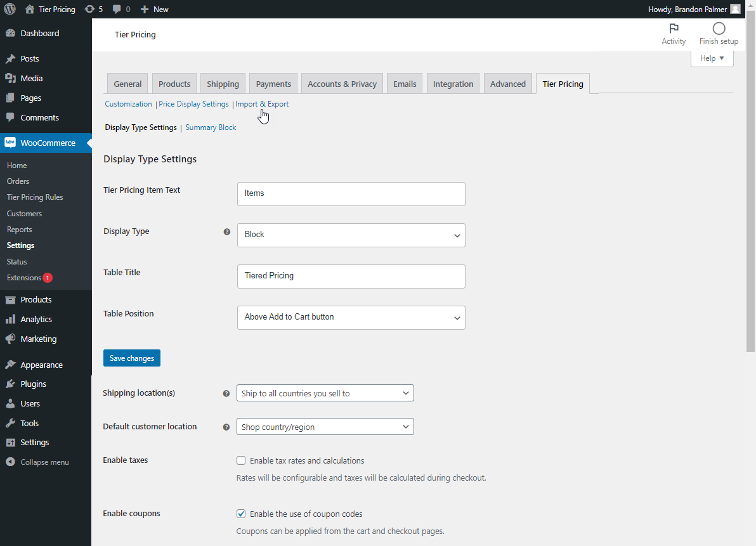756x546 pixels.
Task: Click the WooCommerce logo icon
Action: click(10, 143)
